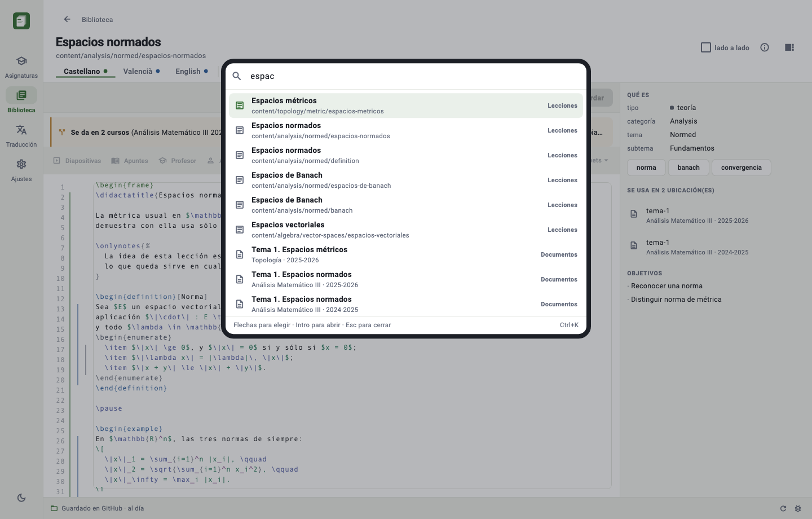Open Tema 1. Espacios normados 2024-2025 document
Viewport: 812px width, 519px height.
click(x=406, y=304)
